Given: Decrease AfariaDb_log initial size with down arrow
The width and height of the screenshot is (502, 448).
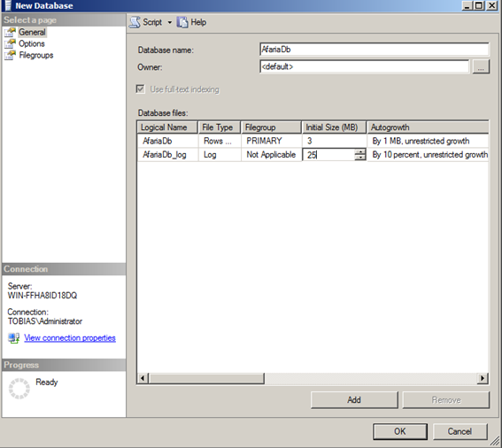Looking at the screenshot, I should 360,158.
